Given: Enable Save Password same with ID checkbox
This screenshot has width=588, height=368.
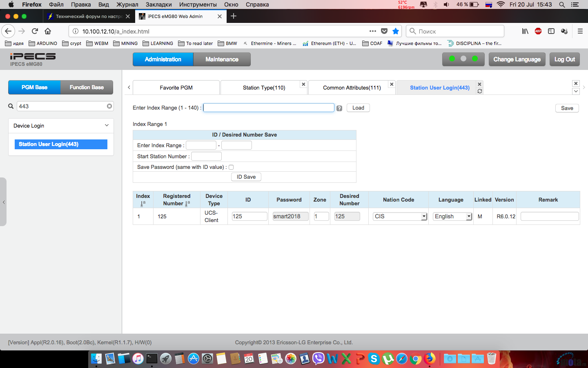Looking at the screenshot, I should [231, 167].
